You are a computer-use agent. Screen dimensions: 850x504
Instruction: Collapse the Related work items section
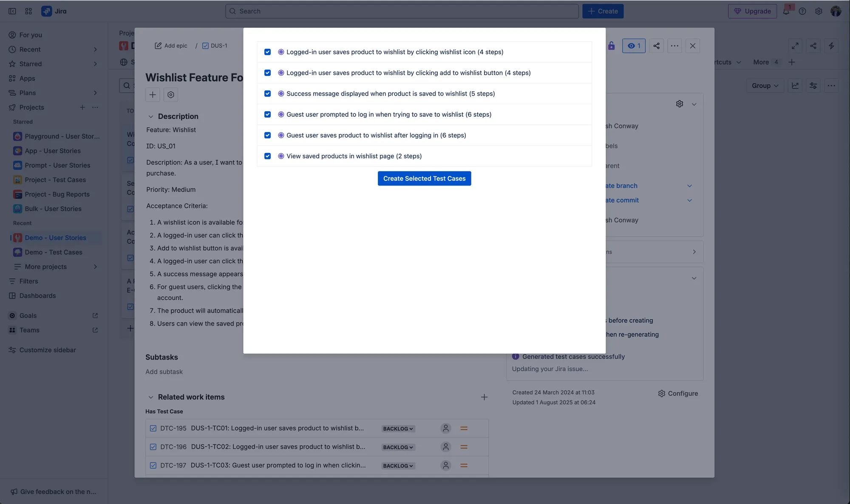(x=151, y=397)
